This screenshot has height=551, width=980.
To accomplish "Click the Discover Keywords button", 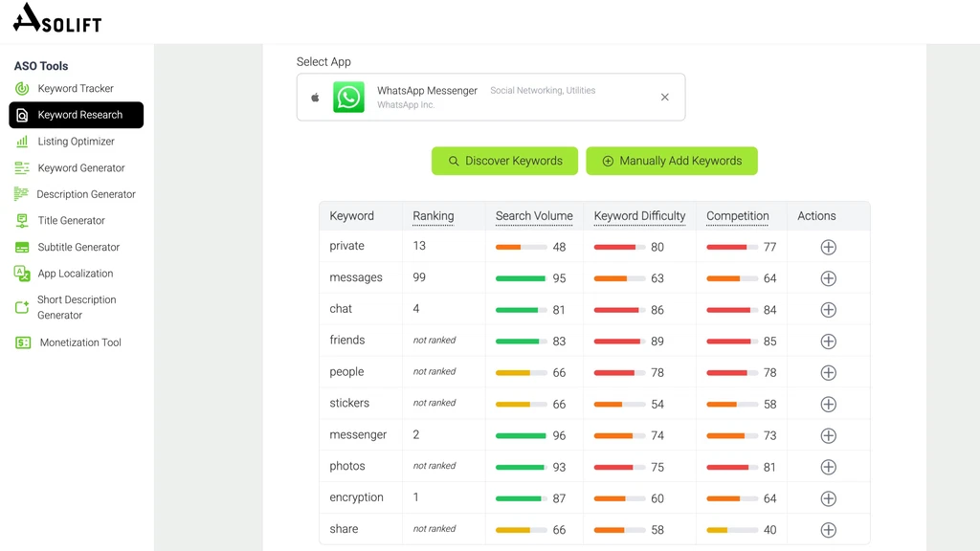I will [x=504, y=161].
